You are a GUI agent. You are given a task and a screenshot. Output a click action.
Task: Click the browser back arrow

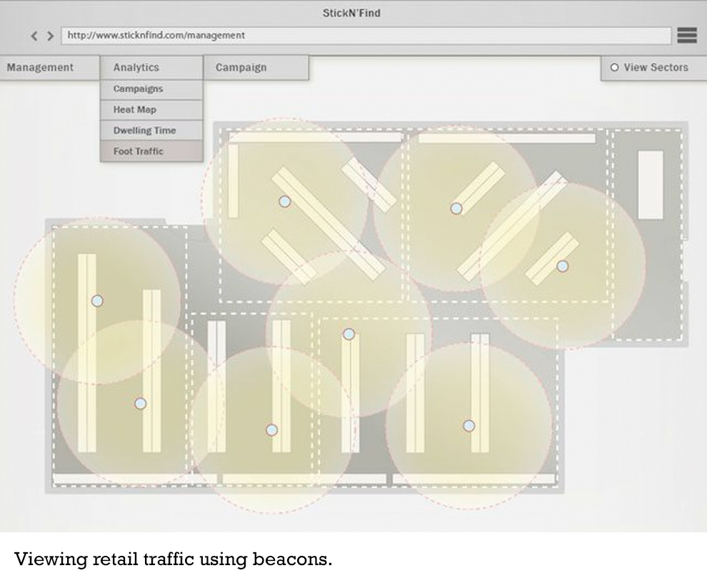click(x=34, y=36)
